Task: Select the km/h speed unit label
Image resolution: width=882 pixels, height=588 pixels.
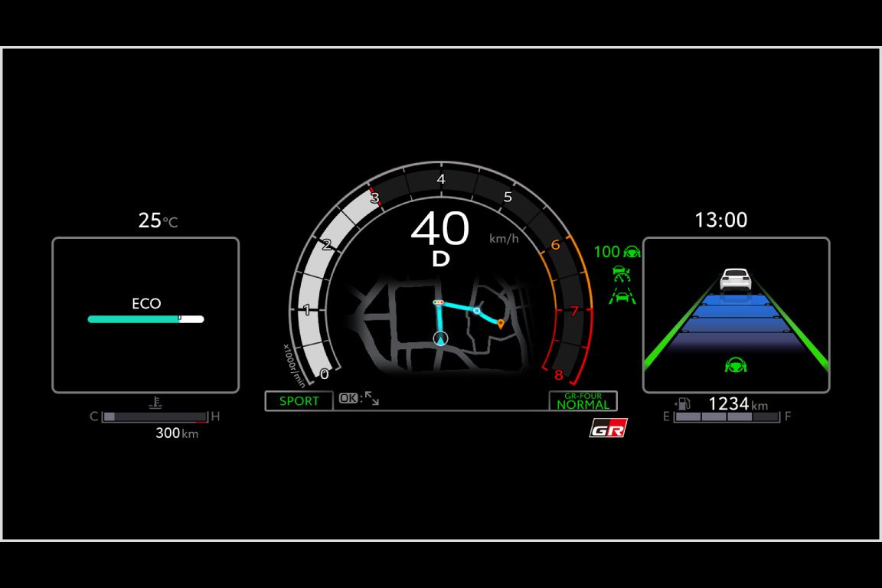Action: click(505, 239)
